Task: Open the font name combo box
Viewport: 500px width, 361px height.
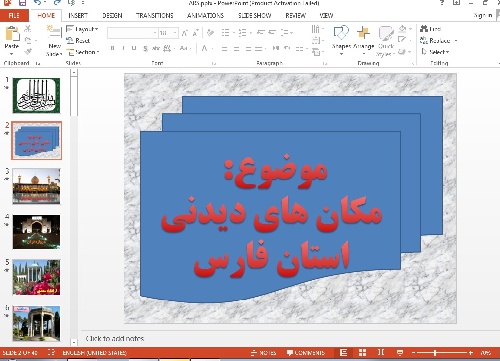Action: [132, 33]
